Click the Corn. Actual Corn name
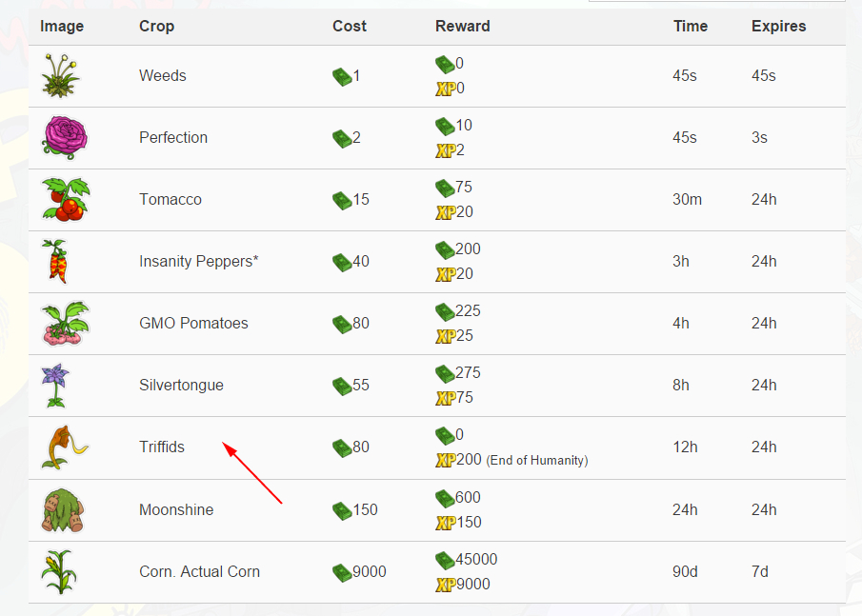 tap(199, 572)
